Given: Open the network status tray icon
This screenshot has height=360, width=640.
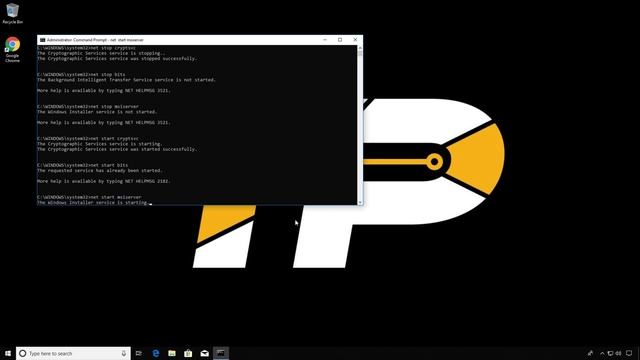Looking at the screenshot, I should 610,353.
